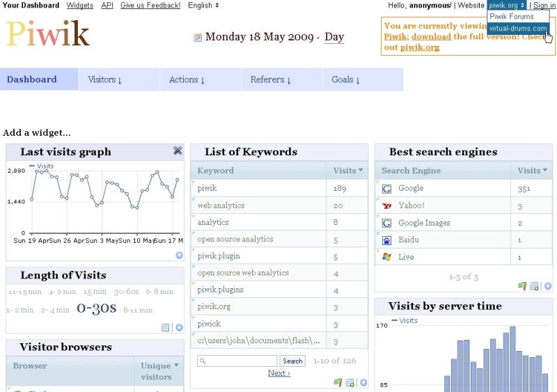This screenshot has width=557, height=392.
Task: Sort browsers by Unique visitors column
Action: (159, 371)
